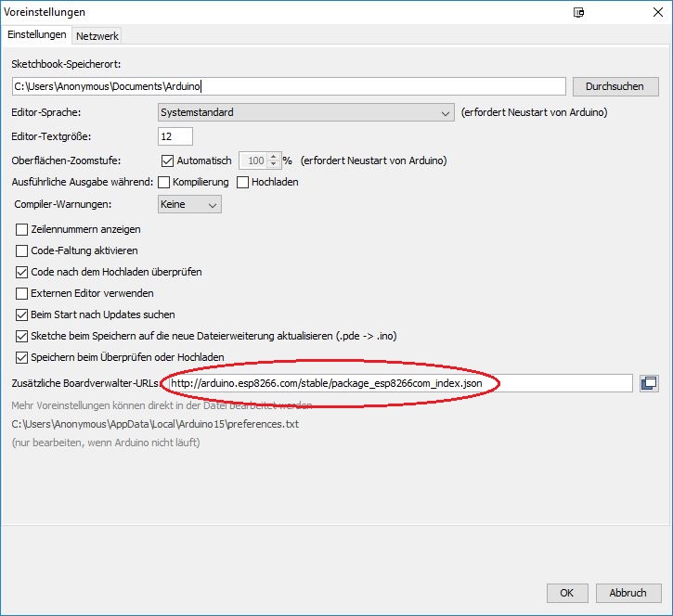Switch to the Netzwerk tab

click(97, 36)
